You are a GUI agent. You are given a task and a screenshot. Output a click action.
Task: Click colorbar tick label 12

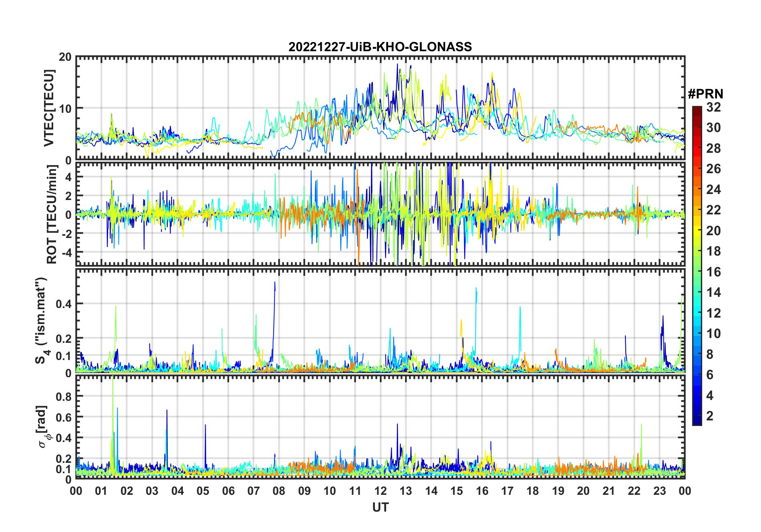point(713,313)
